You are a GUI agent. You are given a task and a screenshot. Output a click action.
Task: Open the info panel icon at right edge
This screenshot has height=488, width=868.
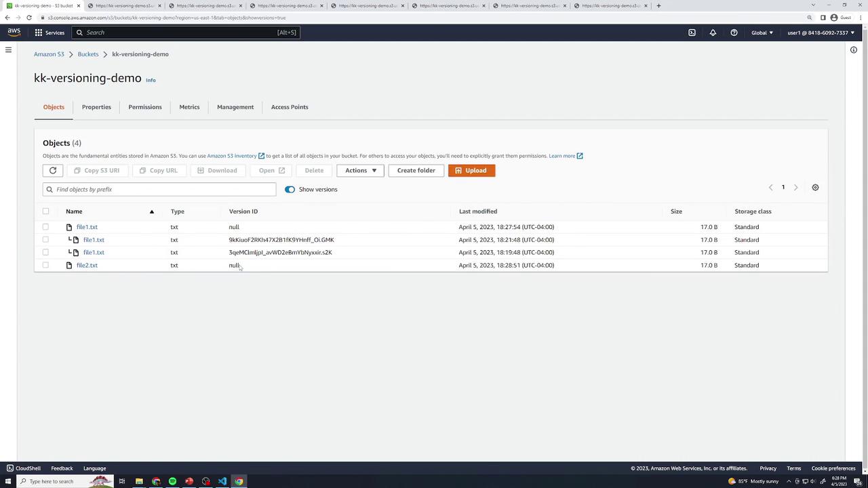[x=854, y=49]
